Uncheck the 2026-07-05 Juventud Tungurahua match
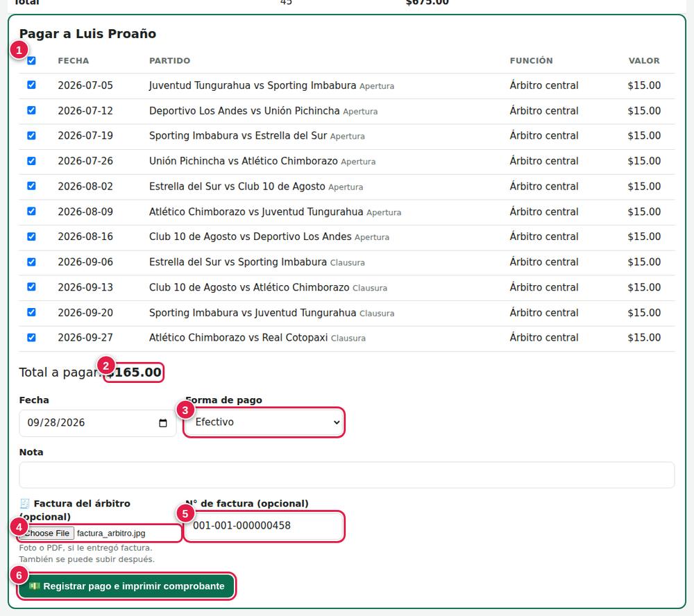This screenshot has height=616, width=694. point(31,85)
